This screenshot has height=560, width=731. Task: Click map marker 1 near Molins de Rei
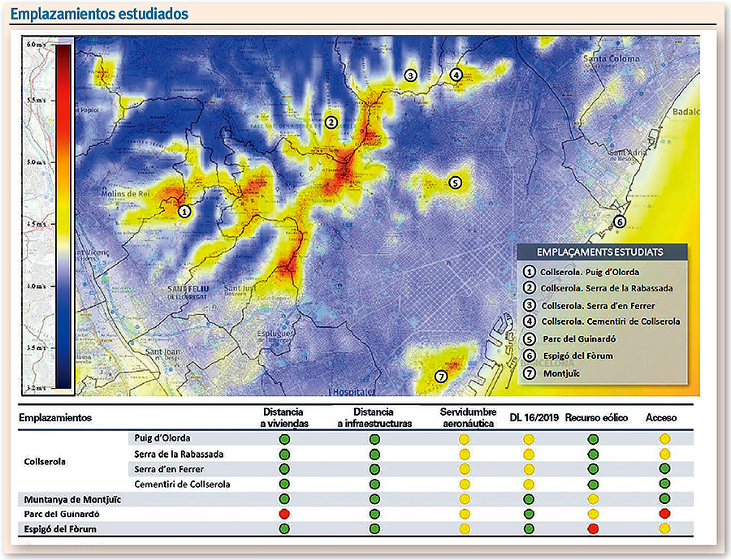coord(184,211)
